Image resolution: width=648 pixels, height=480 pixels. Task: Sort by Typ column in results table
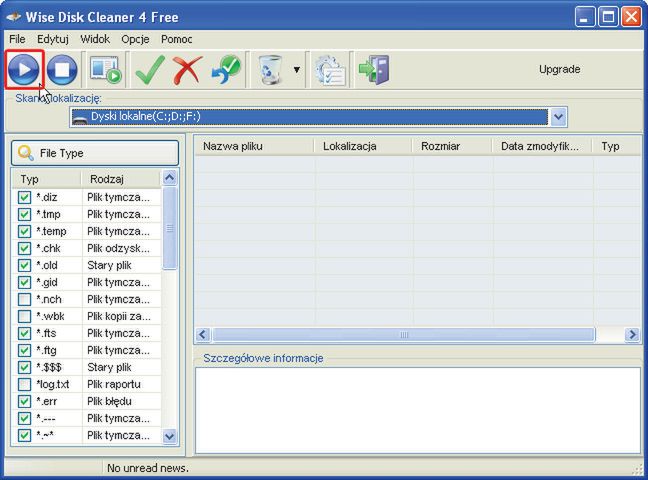[617, 146]
